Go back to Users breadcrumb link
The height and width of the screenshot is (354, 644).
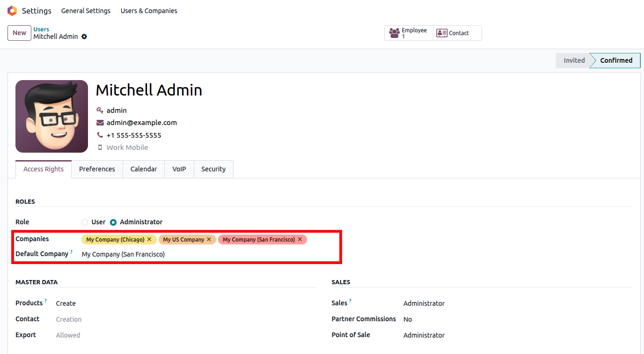pos(41,29)
